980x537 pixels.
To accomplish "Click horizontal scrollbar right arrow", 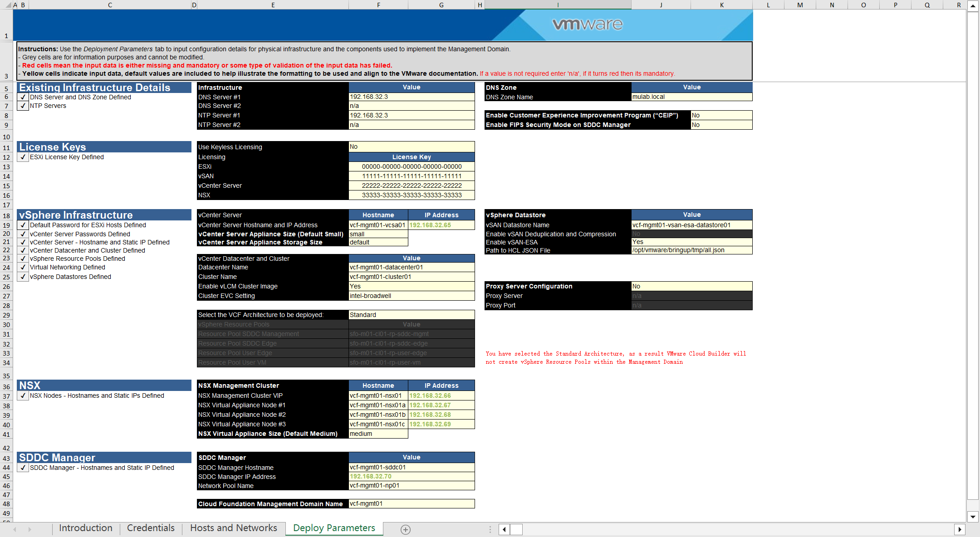I will [x=960, y=529].
